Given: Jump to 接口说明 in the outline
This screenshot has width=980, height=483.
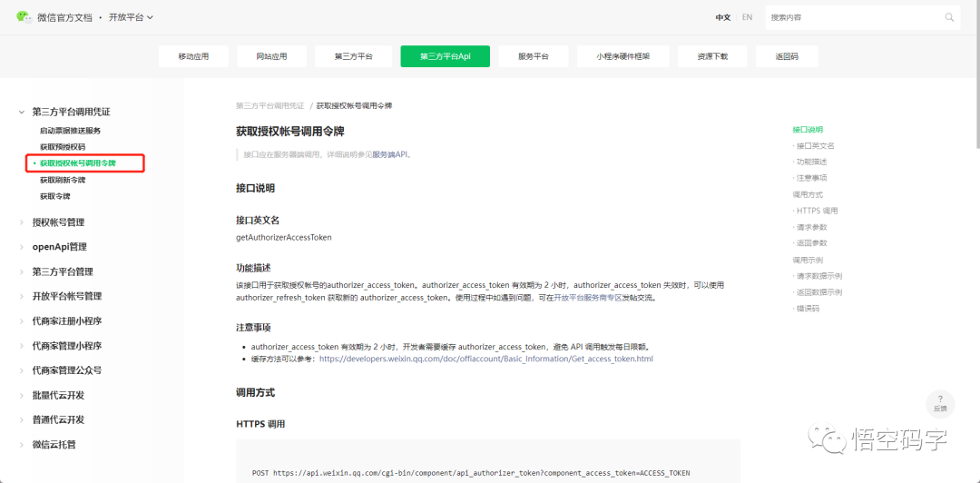Looking at the screenshot, I should point(808,130).
